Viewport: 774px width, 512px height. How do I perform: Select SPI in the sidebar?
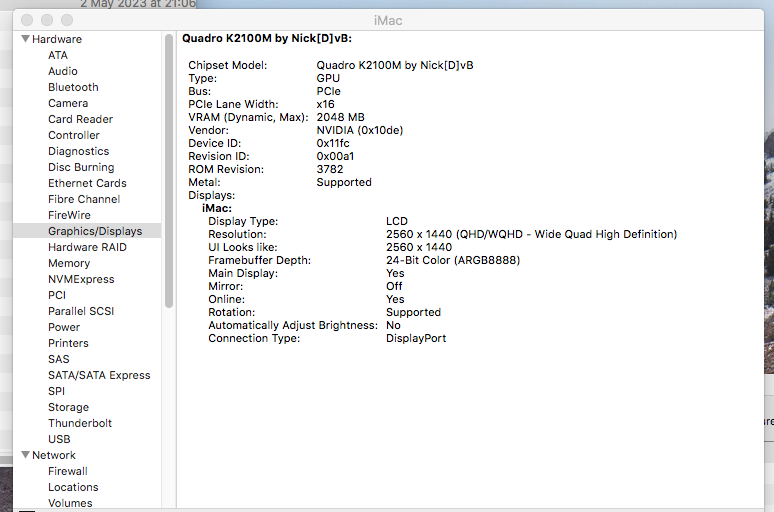click(x=56, y=391)
